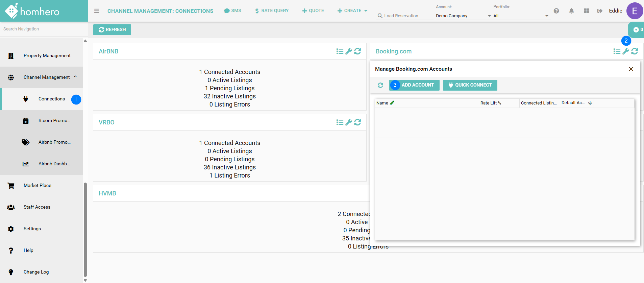Sort by the Default Account column header
Screen dimensions: 644x283
click(573, 103)
